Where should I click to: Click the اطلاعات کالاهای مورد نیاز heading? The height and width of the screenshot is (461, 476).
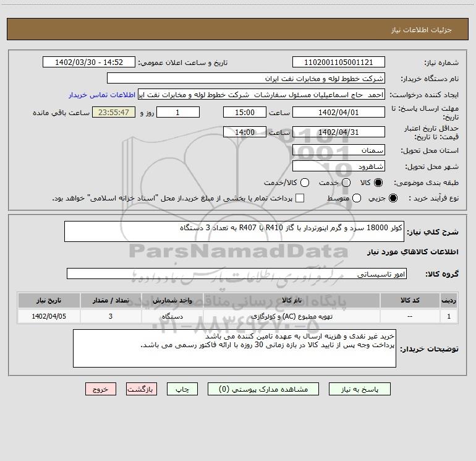coord(413,252)
